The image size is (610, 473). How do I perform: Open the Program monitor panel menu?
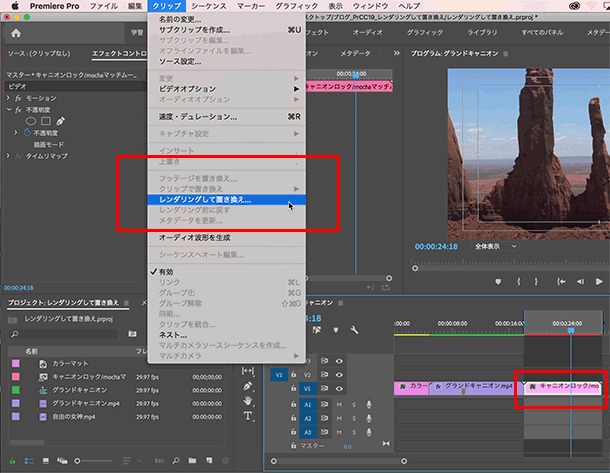506,54
